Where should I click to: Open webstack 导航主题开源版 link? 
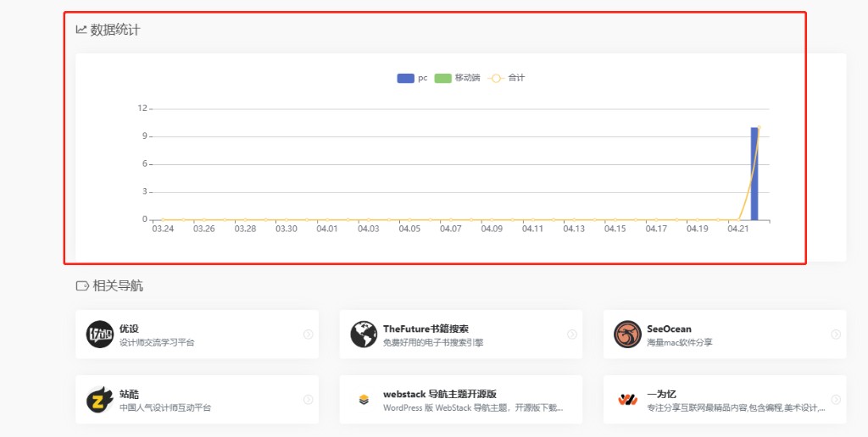(x=440, y=394)
